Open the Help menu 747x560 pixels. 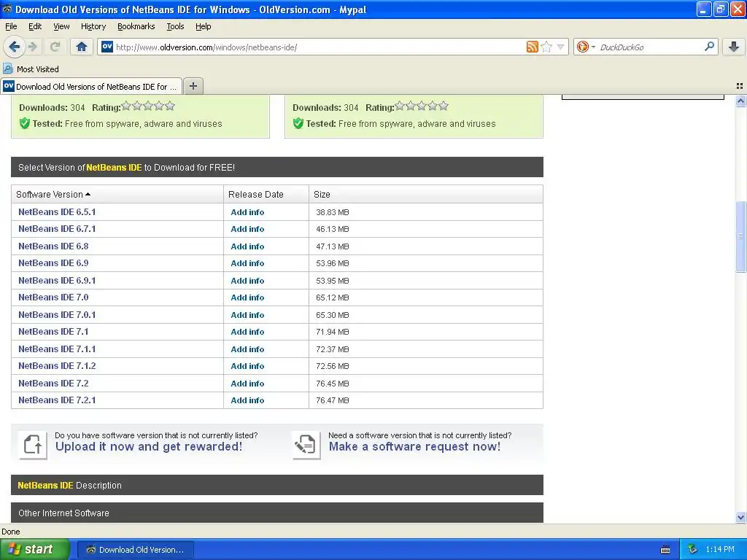coord(203,26)
